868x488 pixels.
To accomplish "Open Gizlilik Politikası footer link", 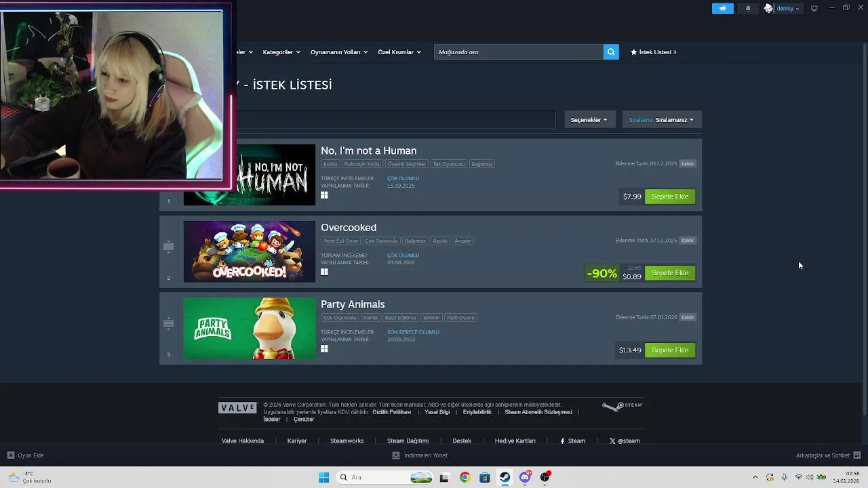I will point(392,412).
